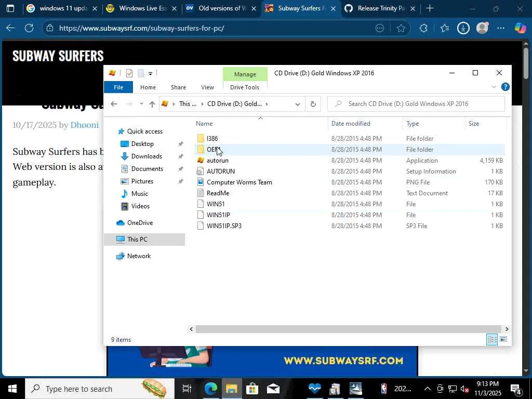Open Pictures in navigation pane
532x399 pixels.
142,181
